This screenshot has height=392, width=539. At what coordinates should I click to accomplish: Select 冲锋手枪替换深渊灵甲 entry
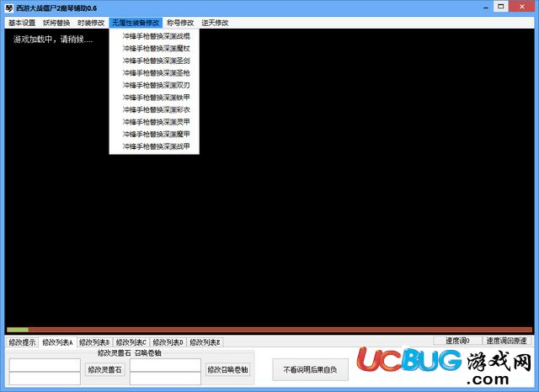154,122
